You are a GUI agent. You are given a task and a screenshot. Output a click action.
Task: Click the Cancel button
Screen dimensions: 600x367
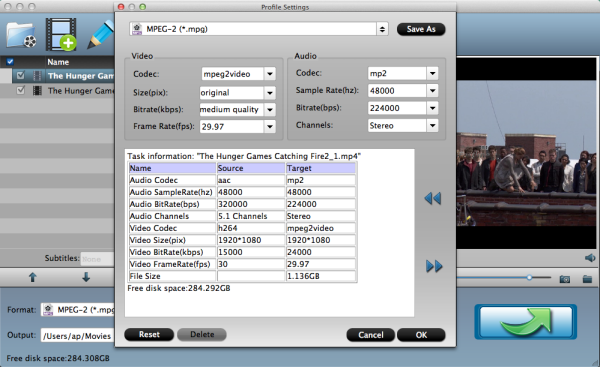tap(371, 335)
